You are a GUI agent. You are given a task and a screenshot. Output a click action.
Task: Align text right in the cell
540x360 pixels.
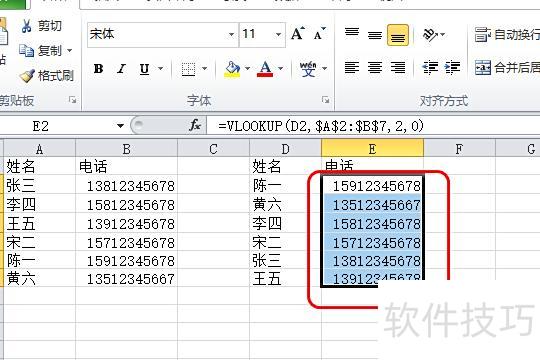398,68
